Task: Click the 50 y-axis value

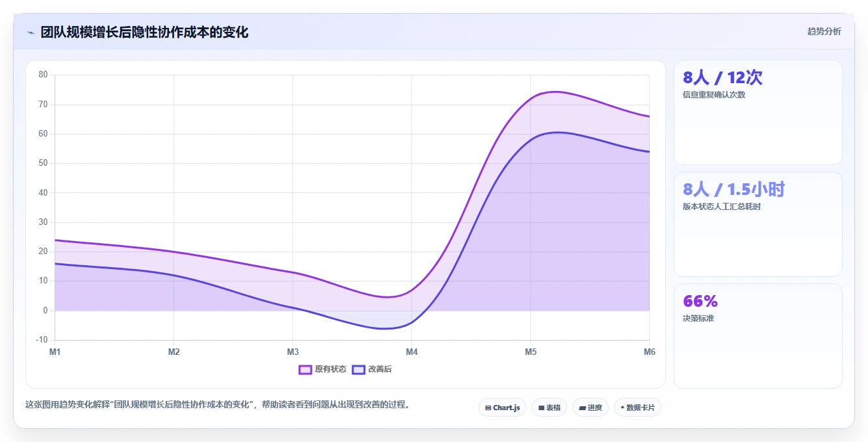Action: point(43,163)
